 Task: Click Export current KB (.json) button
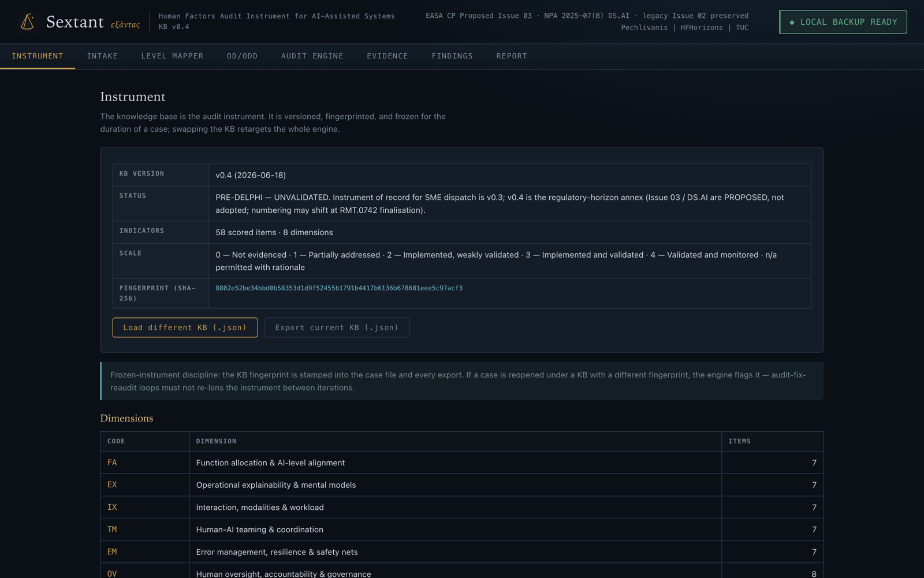point(337,328)
